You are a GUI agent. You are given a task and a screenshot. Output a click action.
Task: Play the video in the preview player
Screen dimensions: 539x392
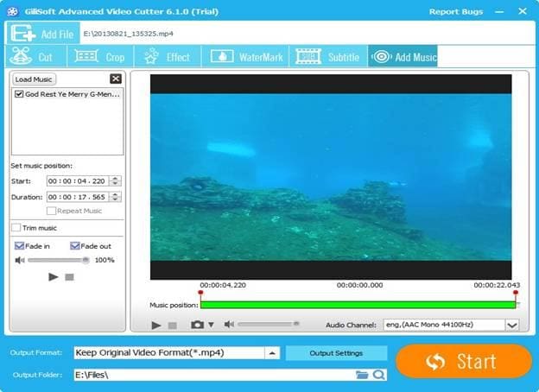156,325
